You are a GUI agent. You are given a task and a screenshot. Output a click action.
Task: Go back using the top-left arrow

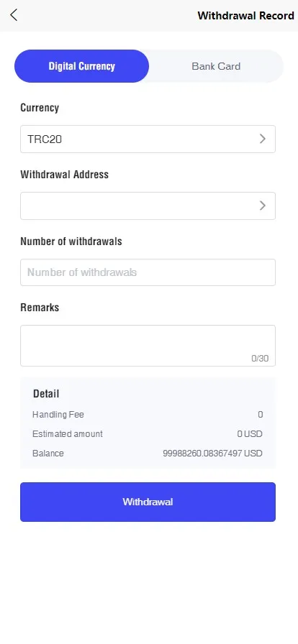(14, 15)
